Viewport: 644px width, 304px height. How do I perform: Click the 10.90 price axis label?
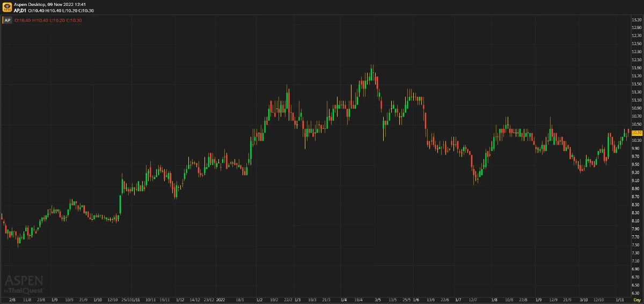click(637, 108)
